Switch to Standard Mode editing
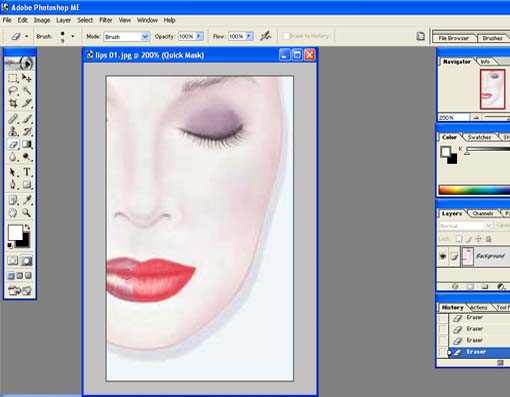510x397 pixels. tap(13, 260)
